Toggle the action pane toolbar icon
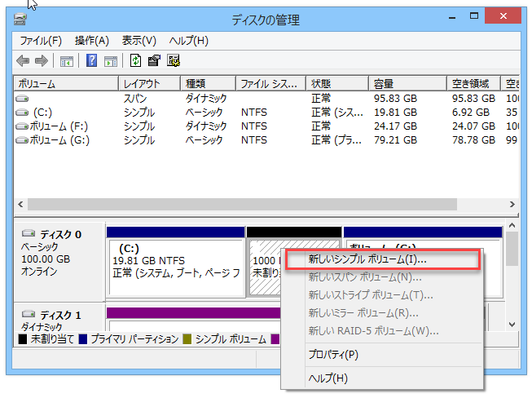Image resolution: width=532 pixels, height=398 pixels. click(111, 61)
